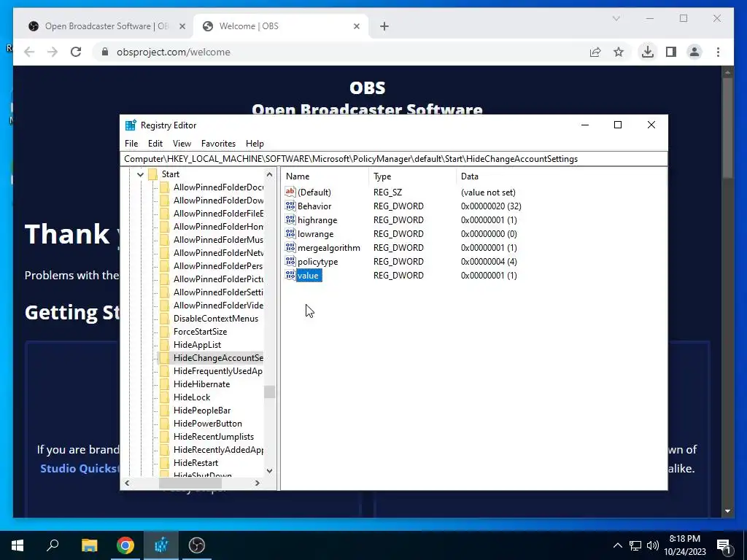Close the Welcome | OBS tab
Image resolution: width=747 pixels, height=560 pixels.
click(356, 26)
